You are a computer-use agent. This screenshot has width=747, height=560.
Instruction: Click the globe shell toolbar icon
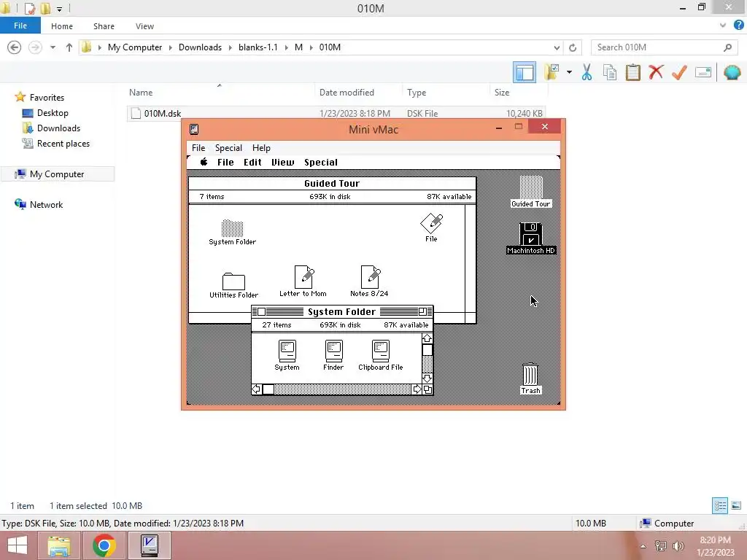[732, 72]
